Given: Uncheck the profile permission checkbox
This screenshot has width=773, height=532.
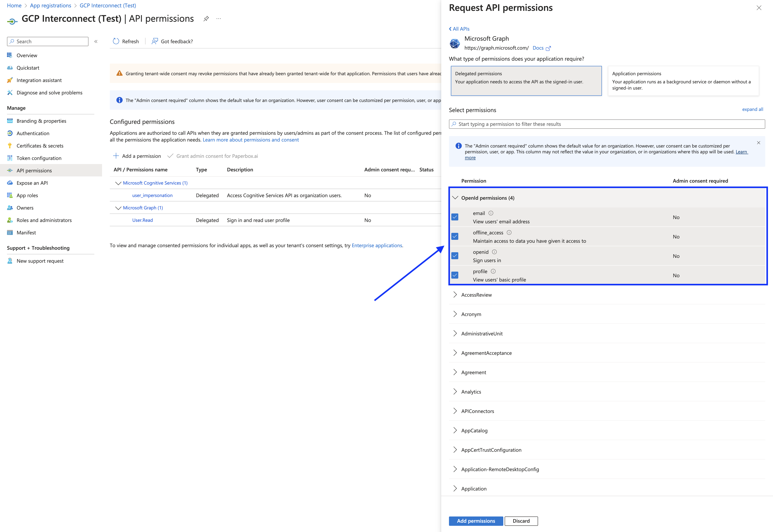Looking at the screenshot, I should coord(455,275).
